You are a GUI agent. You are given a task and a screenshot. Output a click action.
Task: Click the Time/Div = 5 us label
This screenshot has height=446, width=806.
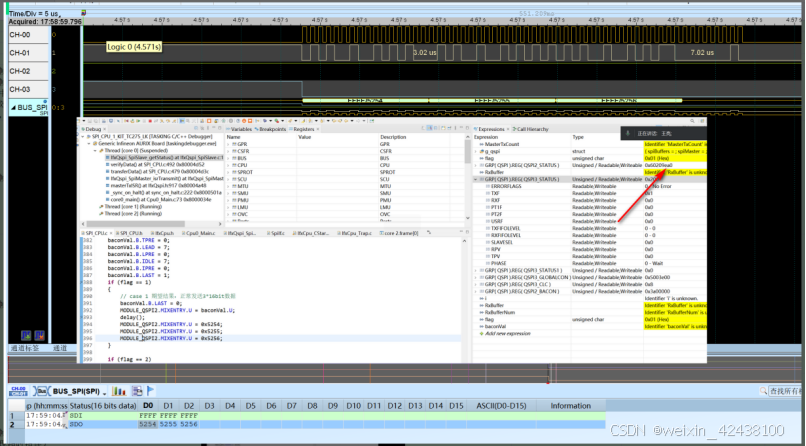coord(34,14)
